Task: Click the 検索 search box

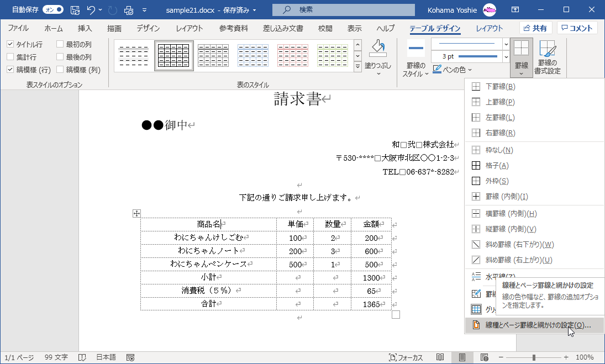Action: tap(343, 9)
